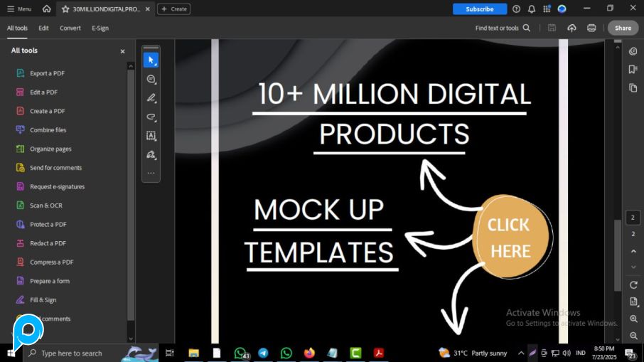This screenshot has height=362, width=644.
Task: Click the cloud upload icon
Action: click(571, 28)
